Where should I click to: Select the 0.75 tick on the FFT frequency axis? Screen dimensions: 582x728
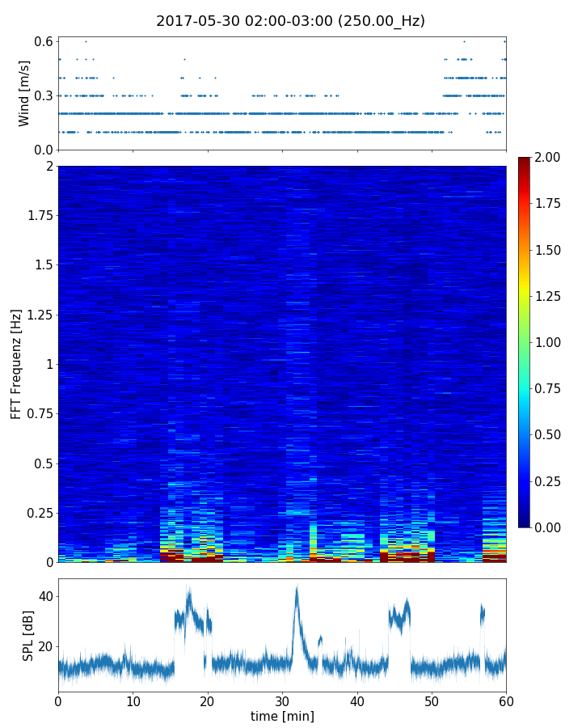37,413
